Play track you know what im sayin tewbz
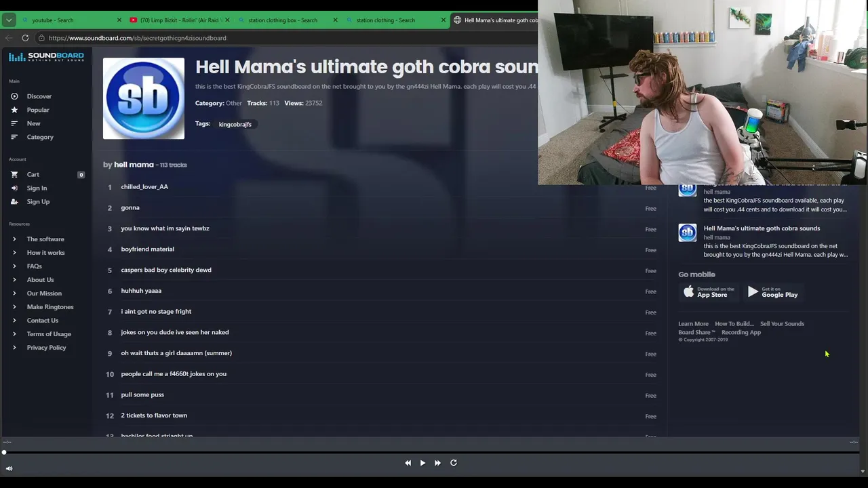Viewport: 868px width, 488px height. 165,228
